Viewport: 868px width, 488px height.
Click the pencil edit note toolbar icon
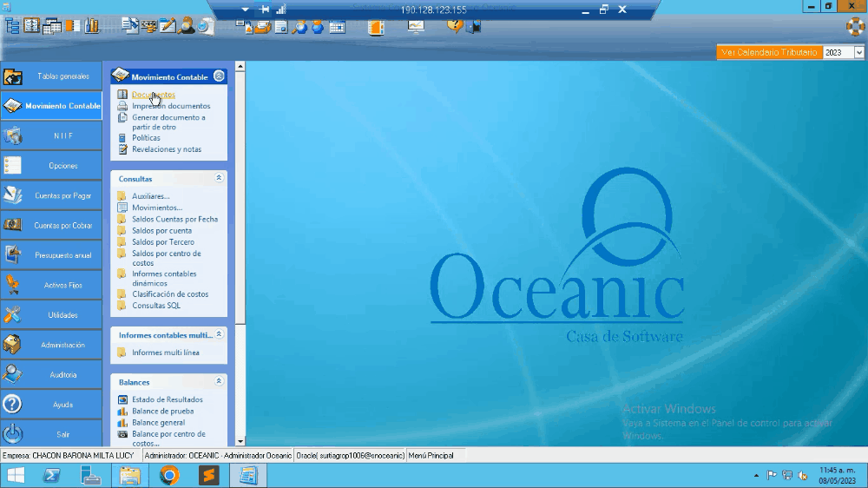(x=168, y=26)
